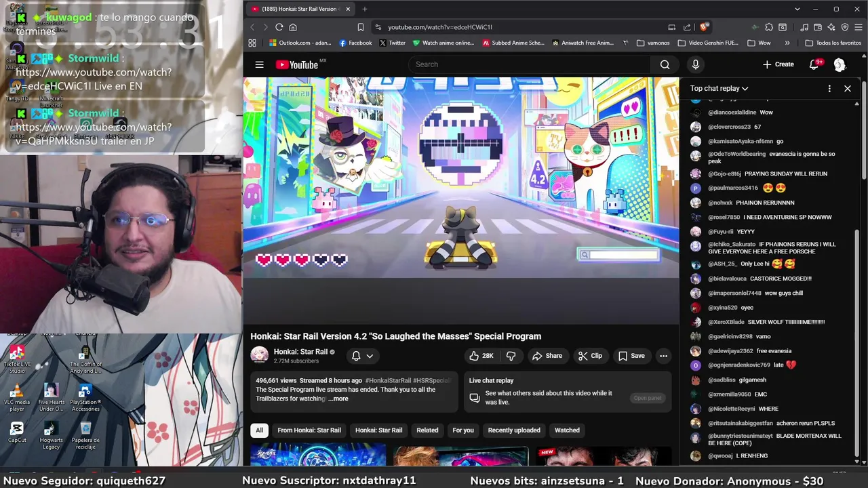
Task: Click the Save button
Action: (631, 356)
